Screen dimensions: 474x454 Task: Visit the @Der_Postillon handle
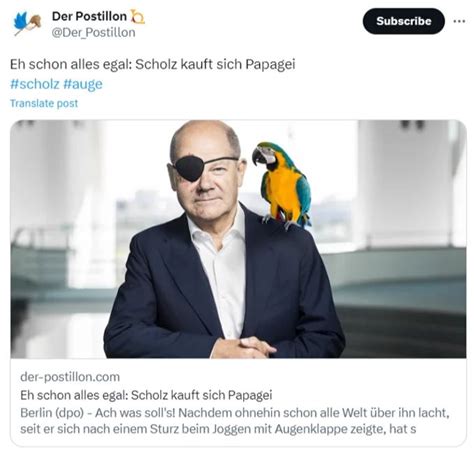pos(93,33)
